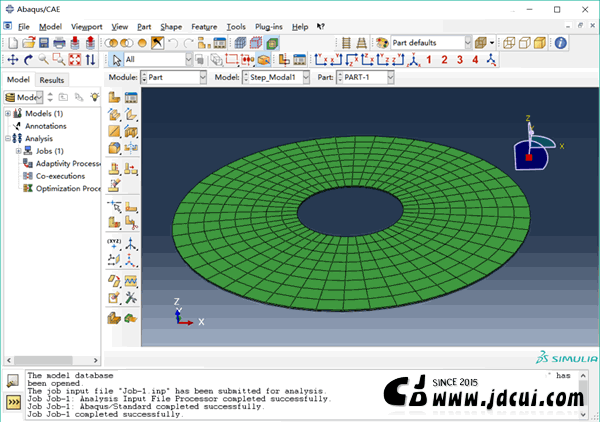600x422 pixels.
Task: Toggle select from exterior entities option
Action: click(264, 60)
